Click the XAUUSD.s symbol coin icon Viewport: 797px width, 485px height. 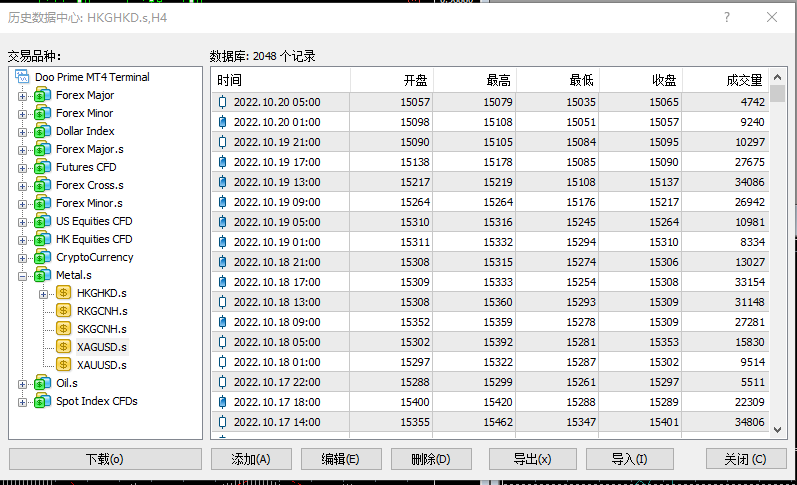(x=64, y=365)
